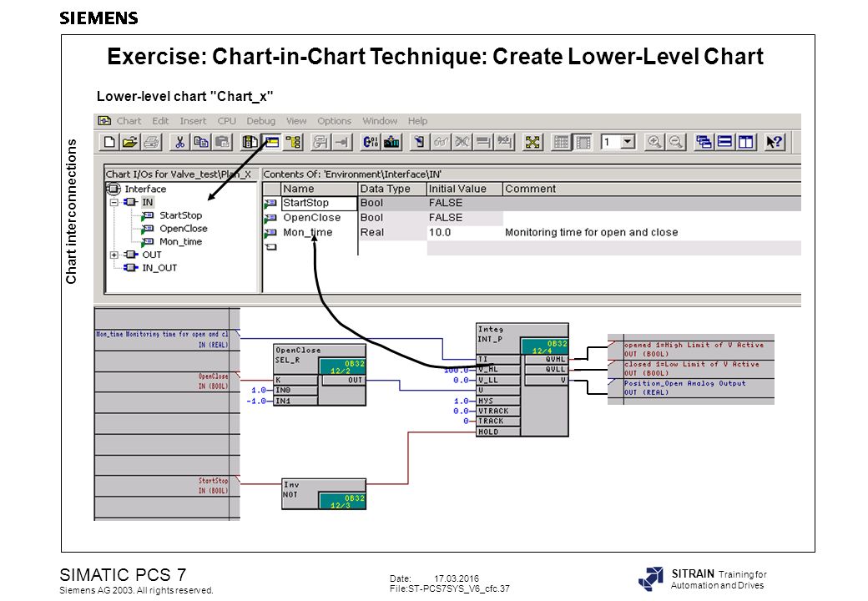Image resolution: width=868 pixels, height=601 pixels.
Task: Expand the OUT tree node
Action: 114,255
